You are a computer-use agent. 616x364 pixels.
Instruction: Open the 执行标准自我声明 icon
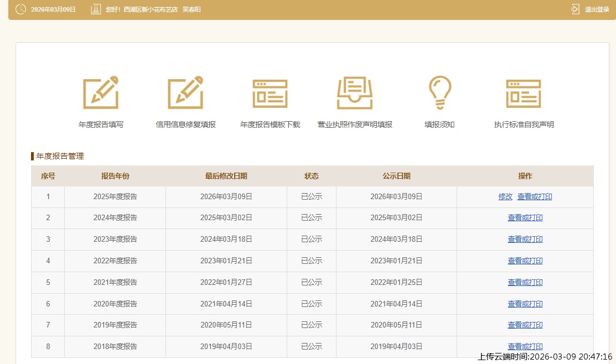tap(524, 92)
